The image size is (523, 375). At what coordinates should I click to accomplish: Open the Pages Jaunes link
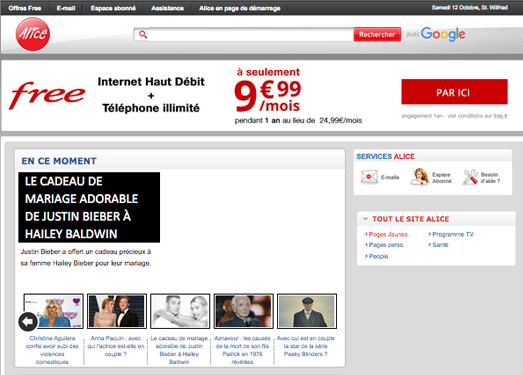tap(388, 234)
